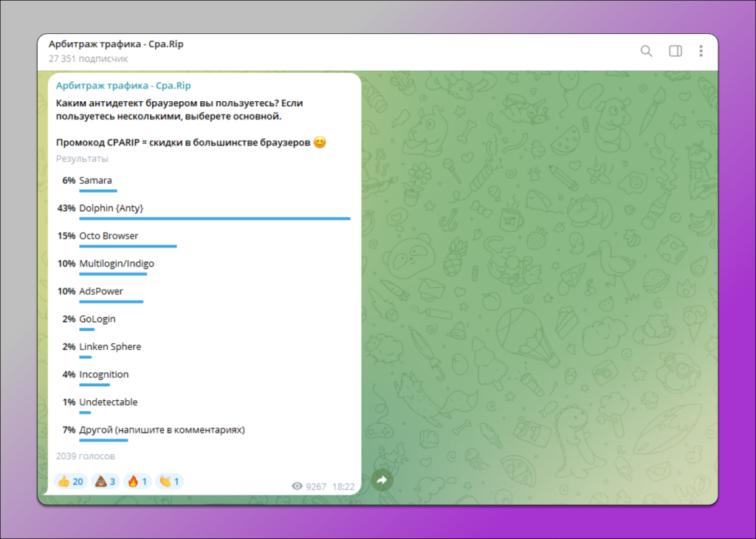The width and height of the screenshot is (756, 539).
Task: Click the fire emoji reaction on the message
Action: coord(137,481)
